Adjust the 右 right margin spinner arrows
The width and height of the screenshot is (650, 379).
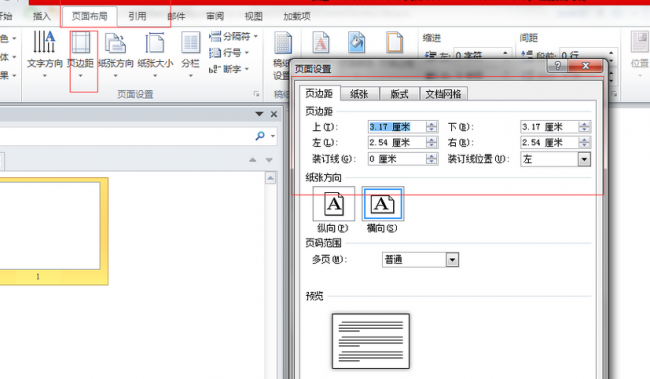click(x=585, y=143)
